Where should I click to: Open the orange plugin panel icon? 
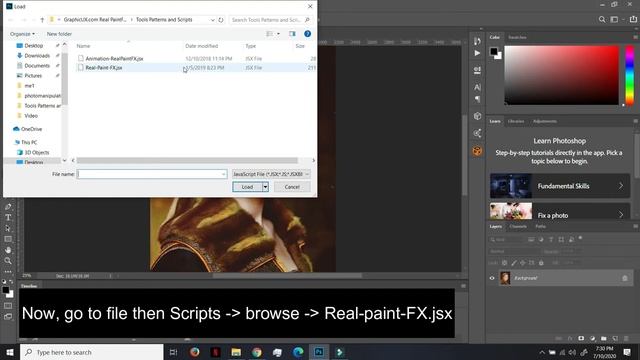point(477,151)
